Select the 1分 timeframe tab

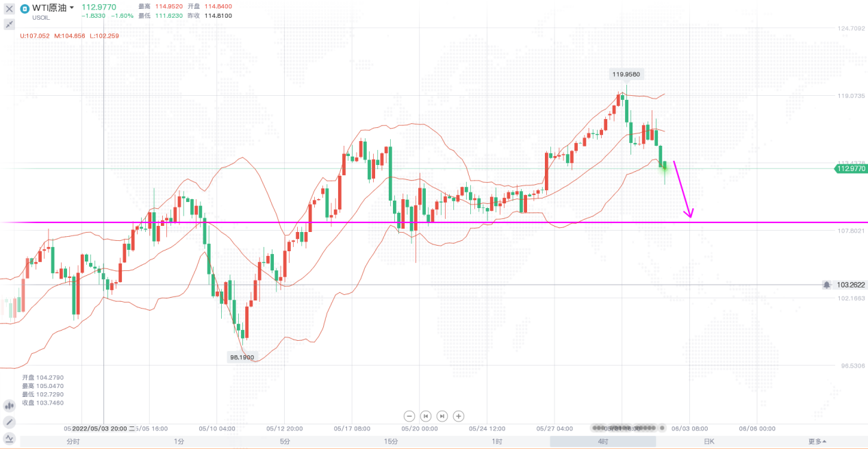[179, 441]
